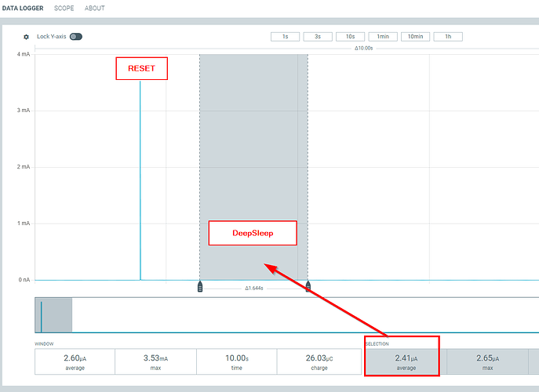The image size is (539, 392).
Task: Open the Scope tab
Action: [x=64, y=8]
